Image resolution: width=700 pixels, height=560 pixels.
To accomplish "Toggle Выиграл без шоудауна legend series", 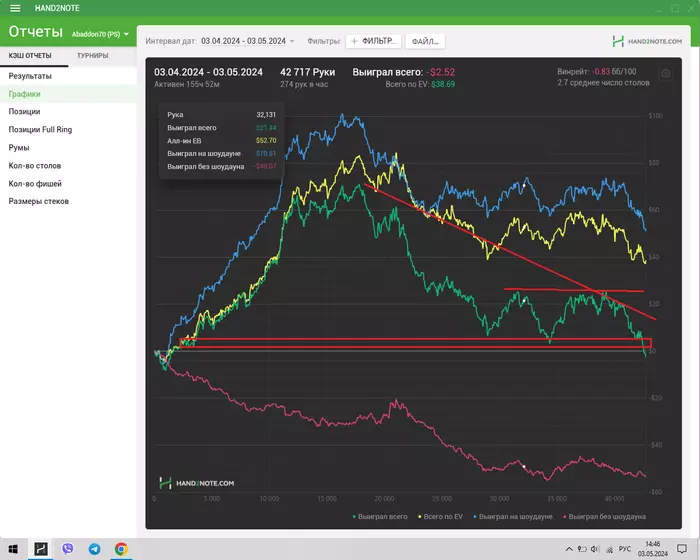I will click(604, 517).
